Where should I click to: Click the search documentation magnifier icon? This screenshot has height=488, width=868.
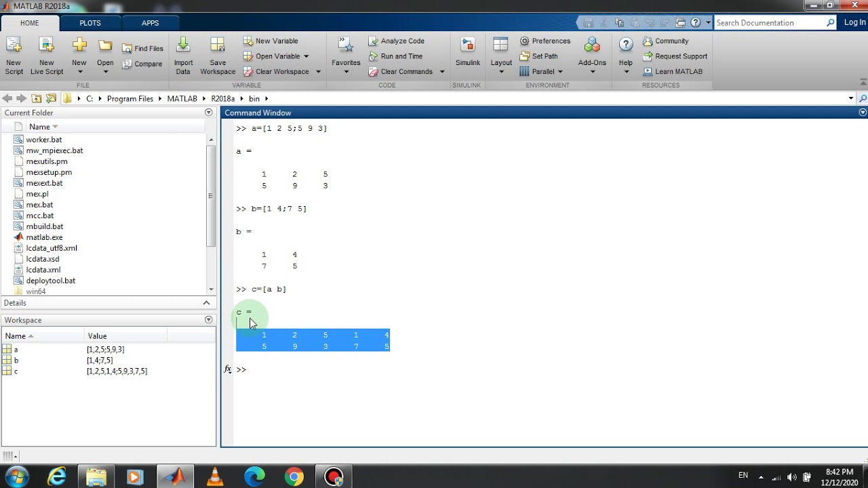click(831, 22)
